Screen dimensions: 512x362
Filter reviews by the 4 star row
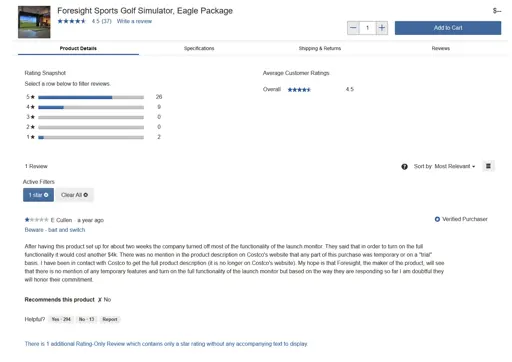click(94, 107)
